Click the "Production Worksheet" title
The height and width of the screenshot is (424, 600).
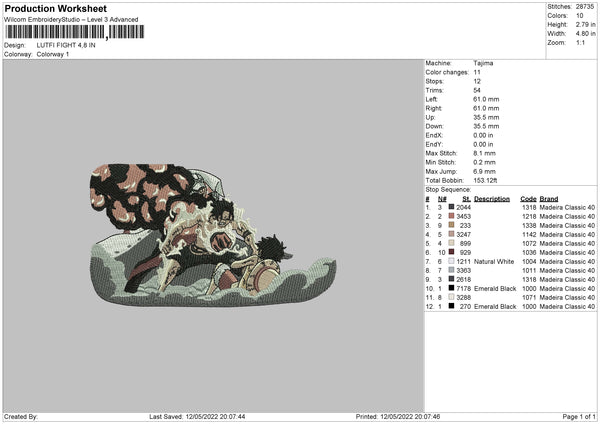pos(56,8)
